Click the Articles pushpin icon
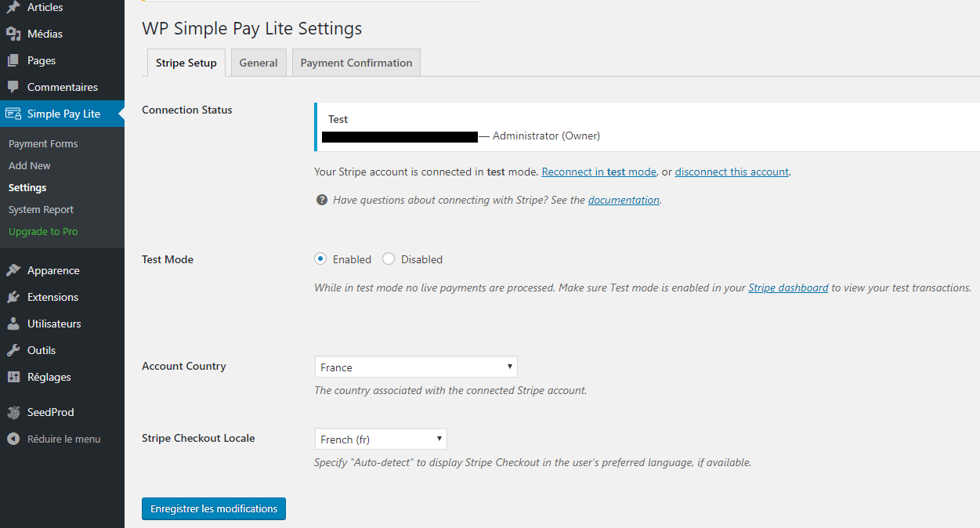The image size is (980, 528). (x=13, y=7)
